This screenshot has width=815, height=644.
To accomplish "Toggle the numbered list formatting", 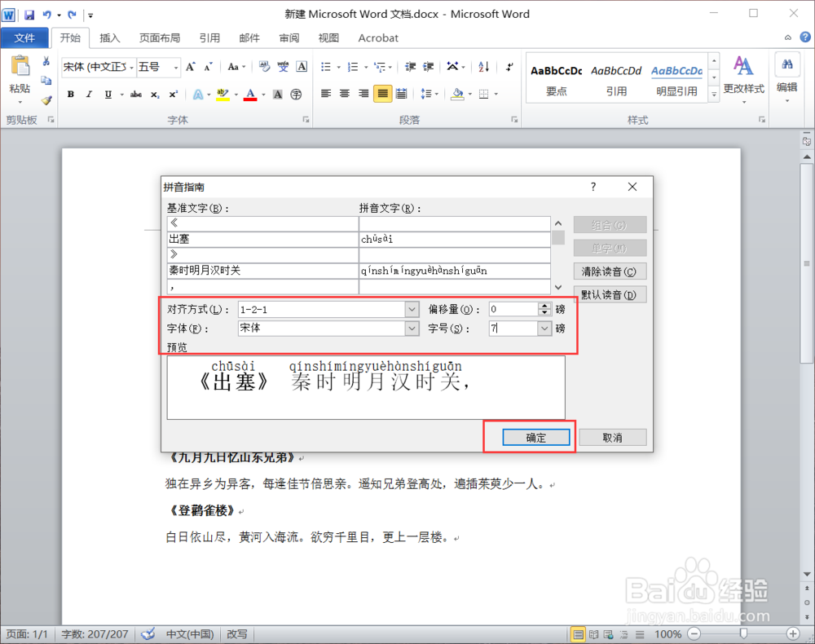I will 351,68.
